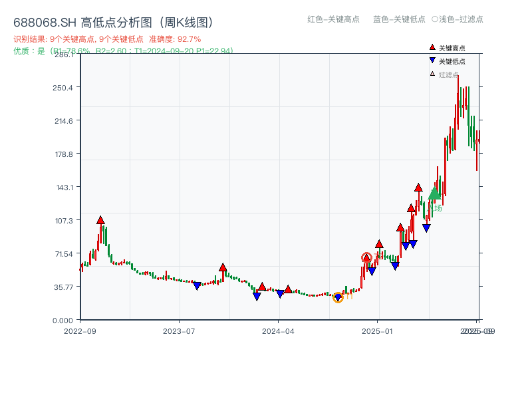The width and height of the screenshot is (532, 399).
Task: Click the highest red triangle before the chart peak
Action: click(419, 188)
